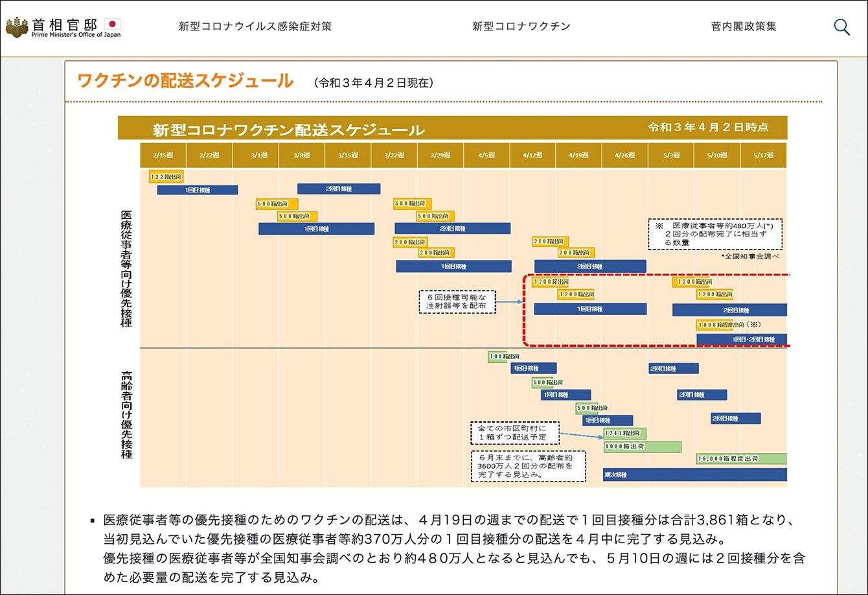
Task: Click the 5/17週 week column header
Action: [x=763, y=156]
